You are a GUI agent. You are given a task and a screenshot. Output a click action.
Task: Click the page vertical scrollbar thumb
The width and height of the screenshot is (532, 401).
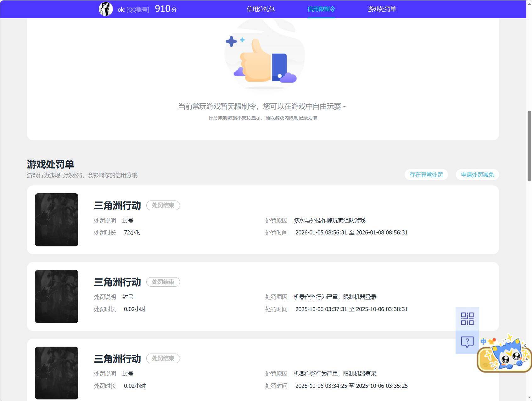529,146
